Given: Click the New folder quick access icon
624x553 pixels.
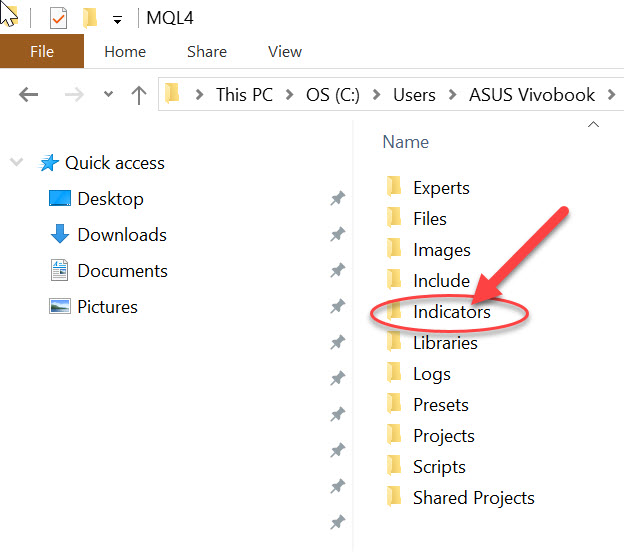Looking at the screenshot, I should (x=90, y=18).
